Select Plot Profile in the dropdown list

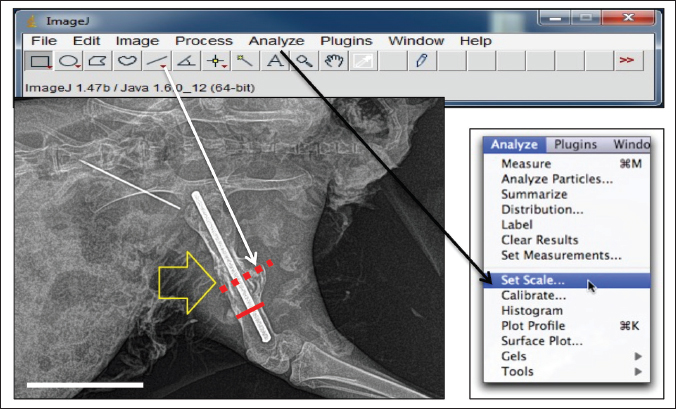533,326
